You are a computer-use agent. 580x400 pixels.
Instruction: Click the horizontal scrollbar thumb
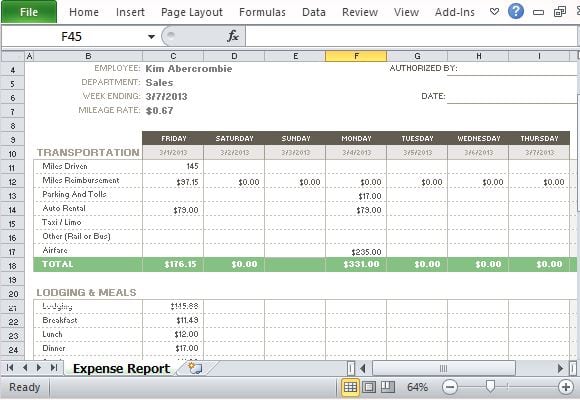pos(444,369)
